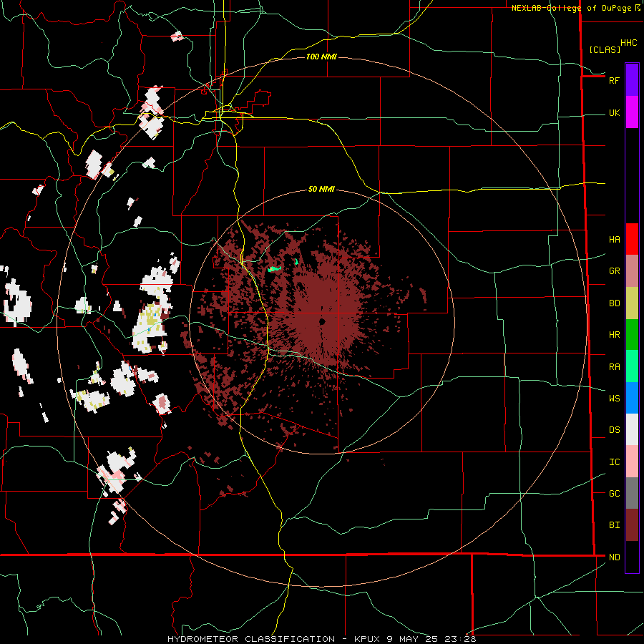Click the blue WS legend swatch
This screenshot has width=644, height=644.
pos(632,398)
